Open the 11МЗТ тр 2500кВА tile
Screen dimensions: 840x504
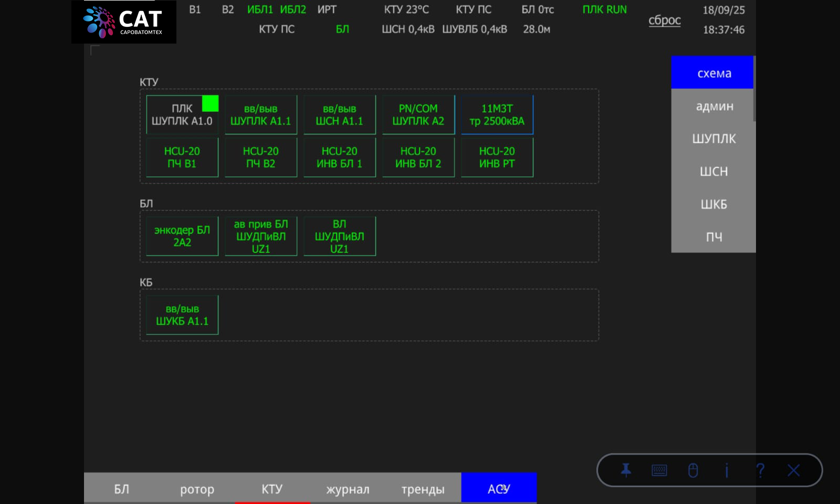point(497,114)
